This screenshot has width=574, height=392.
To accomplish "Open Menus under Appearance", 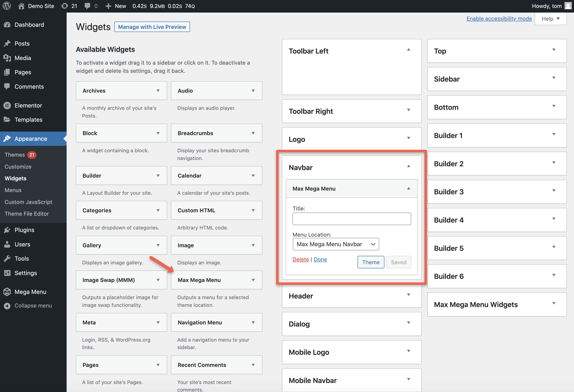I will coord(13,190).
